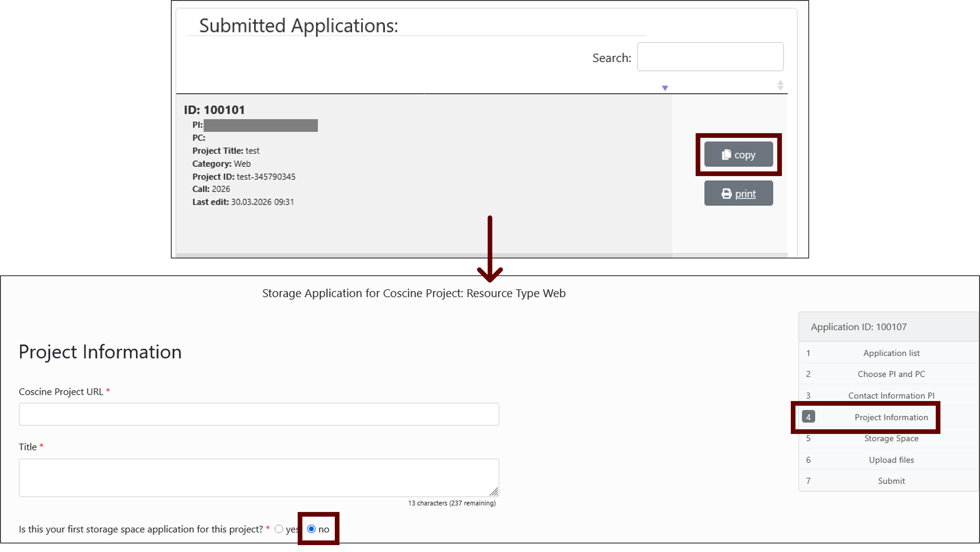980x552 pixels.
Task: Click into the Title text area
Action: (x=259, y=478)
